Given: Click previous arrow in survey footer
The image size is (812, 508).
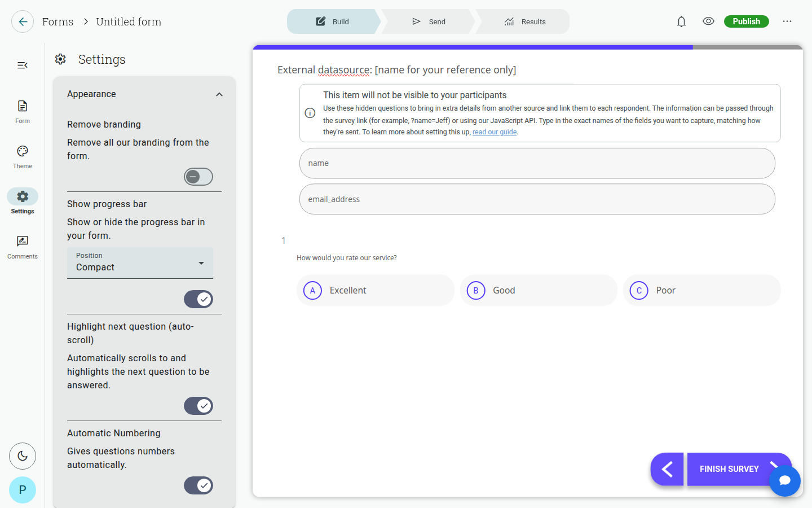Looking at the screenshot, I should pyautogui.click(x=667, y=469).
